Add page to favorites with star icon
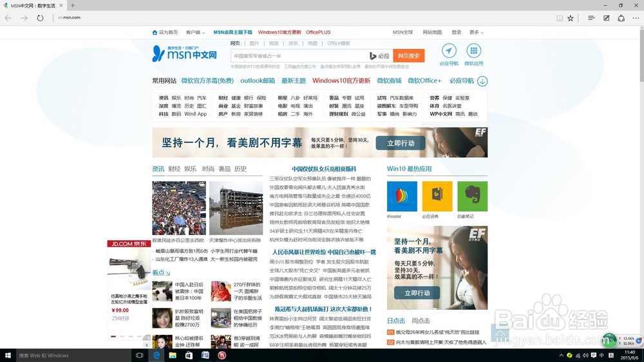The height and width of the screenshot is (362, 644). pyautogui.click(x=571, y=18)
